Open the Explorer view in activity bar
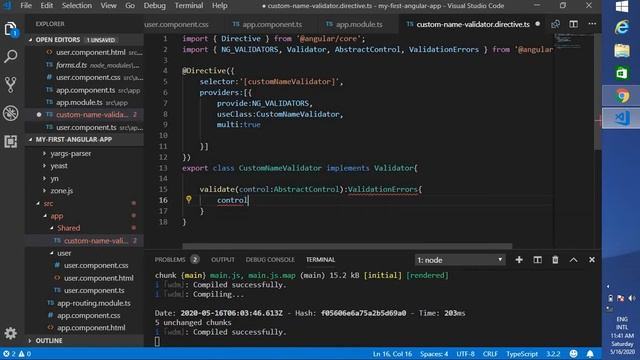640x360 pixels. tap(11, 29)
